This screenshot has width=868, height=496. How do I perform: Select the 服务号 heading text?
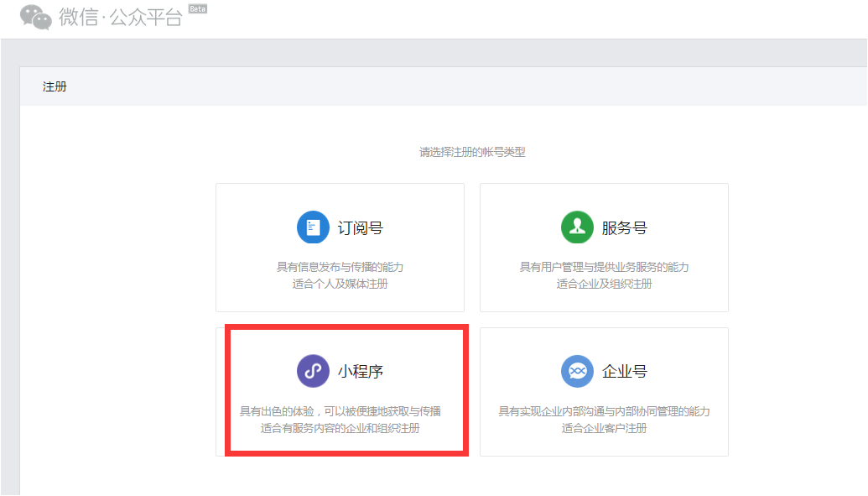point(625,227)
